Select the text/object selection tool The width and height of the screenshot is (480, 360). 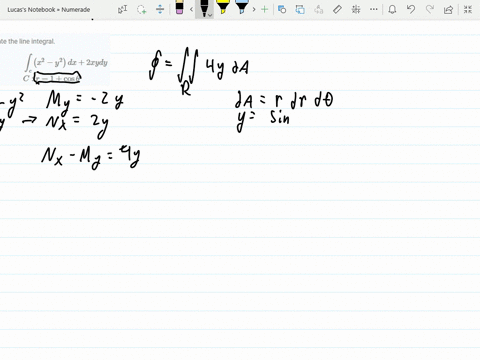click(x=122, y=9)
